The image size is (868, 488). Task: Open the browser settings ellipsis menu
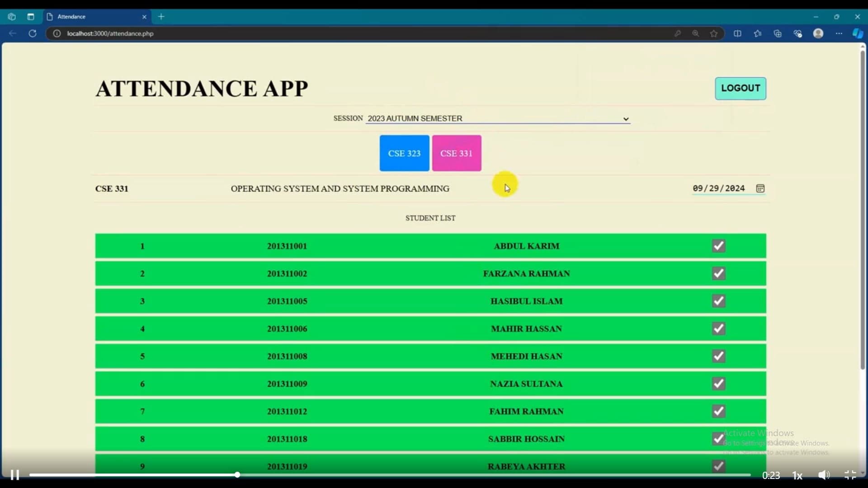pos(839,33)
